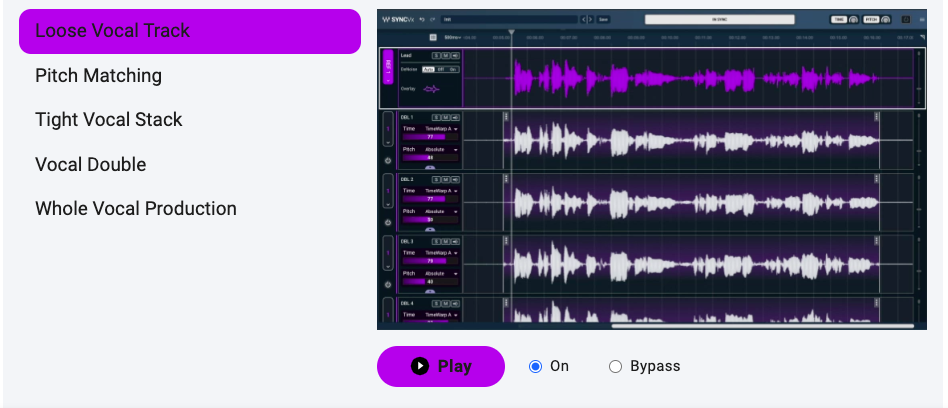
Task: Solo the DBL 3 track
Action: click(x=435, y=241)
